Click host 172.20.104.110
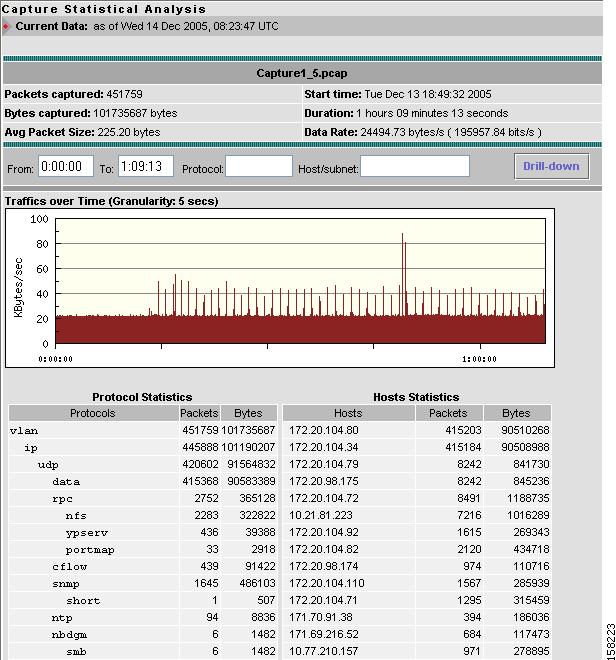Viewport: 616px width, 660px height. click(x=327, y=583)
